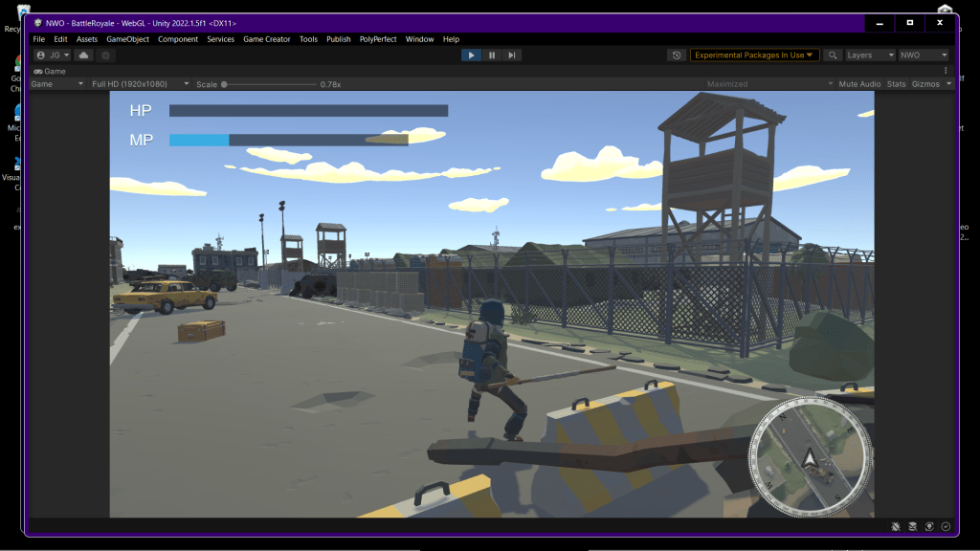Click the Play button to stop playmode
The image size is (980, 551).
pyautogui.click(x=471, y=55)
